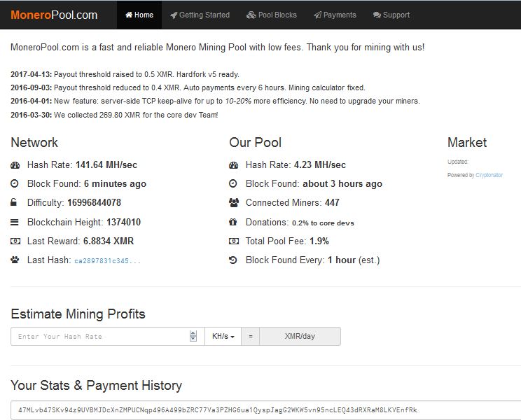Click the money icon beside Last Reward

pos(15,241)
